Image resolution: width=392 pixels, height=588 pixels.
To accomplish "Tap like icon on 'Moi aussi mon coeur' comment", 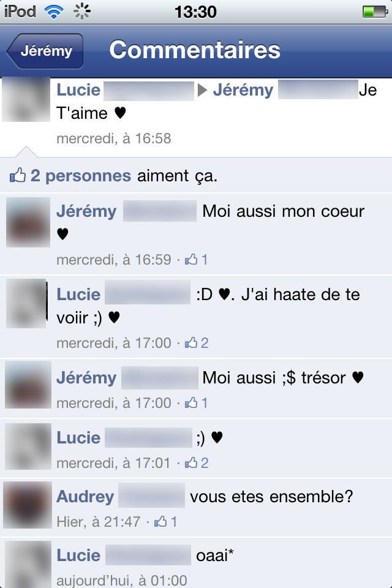I will pyautogui.click(x=191, y=258).
